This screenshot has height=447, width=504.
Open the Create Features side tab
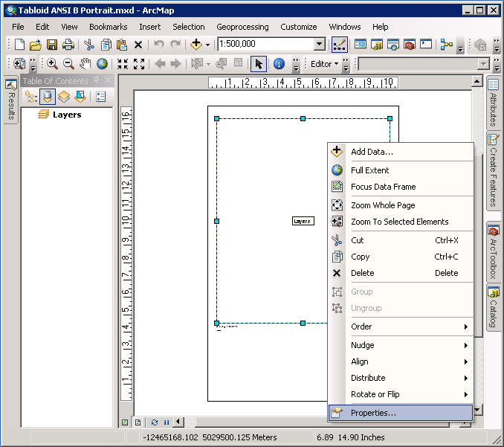493,171
